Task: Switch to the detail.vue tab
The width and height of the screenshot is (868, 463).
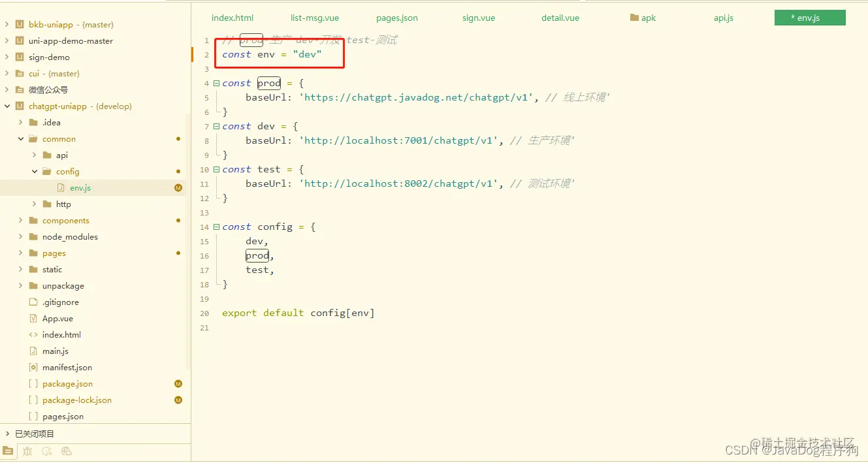Action: coord(560,18)
